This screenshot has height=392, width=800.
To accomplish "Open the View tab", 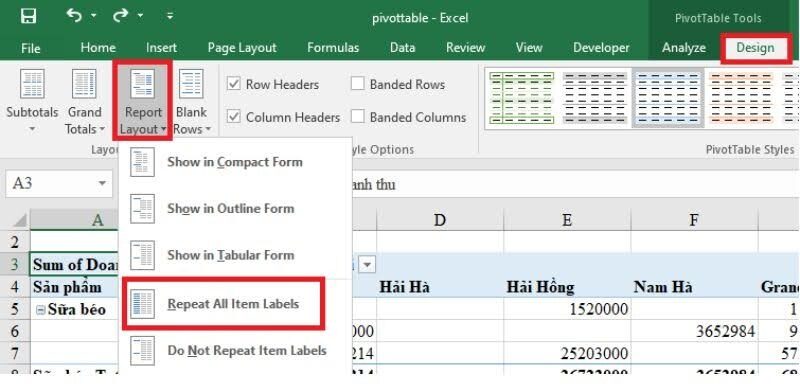I will coord(529,48).
